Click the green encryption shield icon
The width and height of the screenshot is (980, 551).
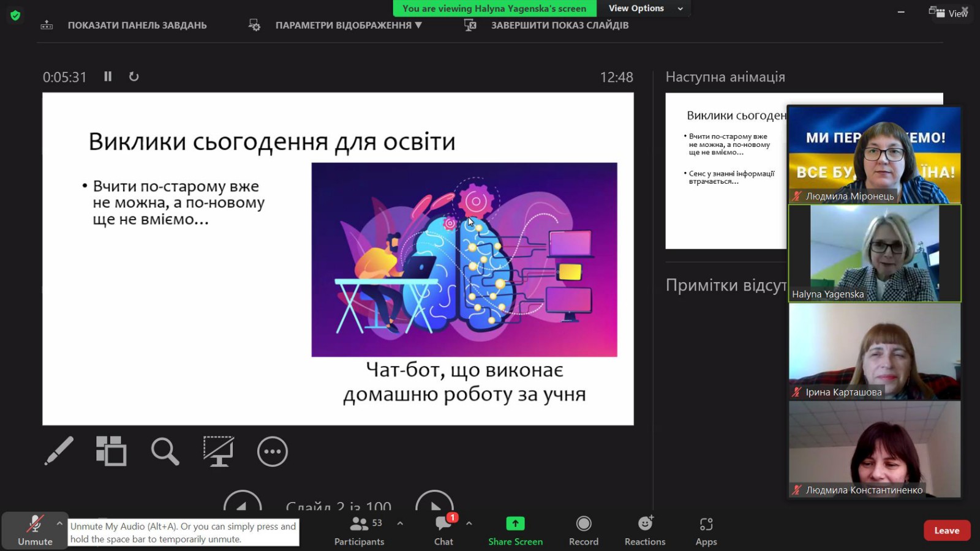(x=15, y=15)
